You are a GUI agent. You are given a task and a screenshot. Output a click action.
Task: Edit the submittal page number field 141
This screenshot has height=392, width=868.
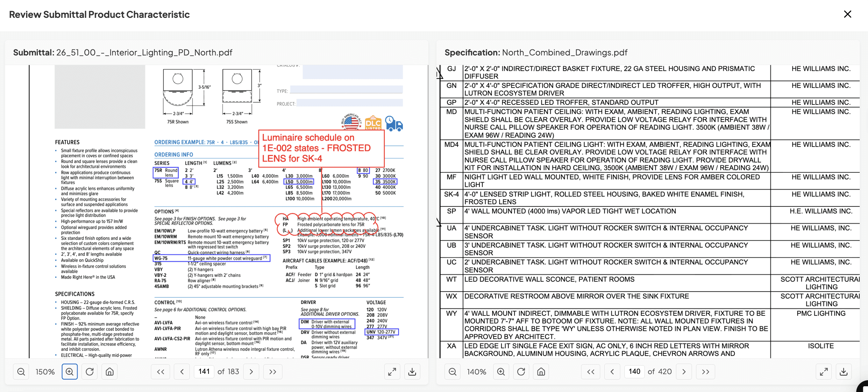(204, 371)
